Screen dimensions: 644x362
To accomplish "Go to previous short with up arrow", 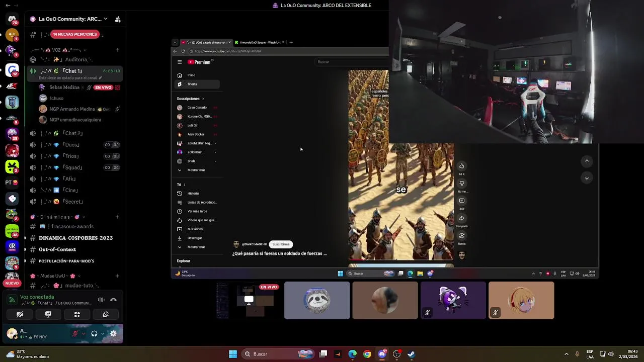I will 587,161.
